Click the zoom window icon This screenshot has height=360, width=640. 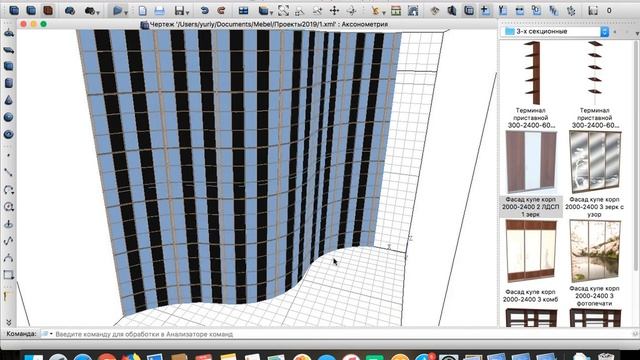[x=300, y=11]
